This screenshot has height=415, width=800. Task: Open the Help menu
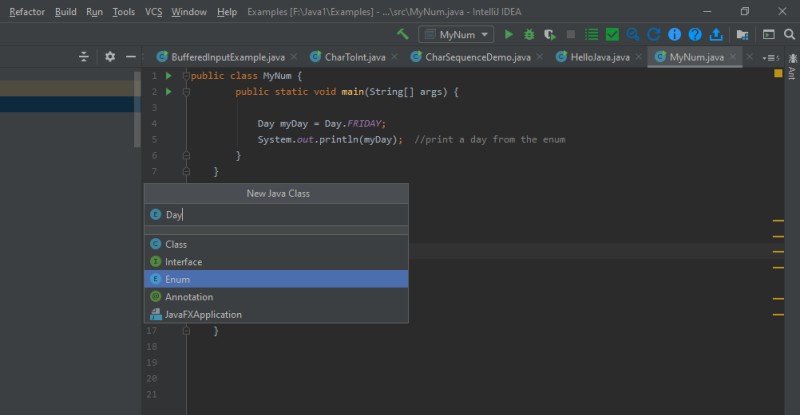[227, 11]
